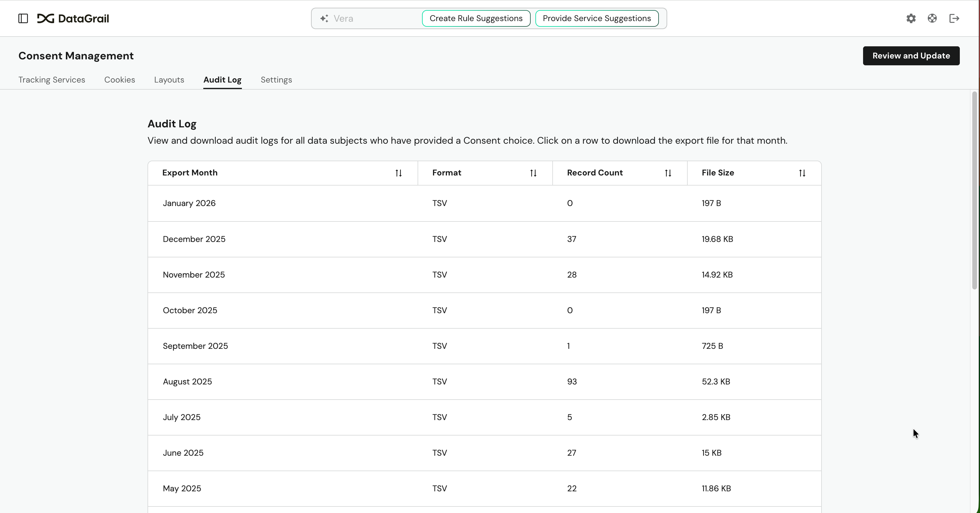Sort table by File Size
The image size is (980, 513).
pos(802,173)
